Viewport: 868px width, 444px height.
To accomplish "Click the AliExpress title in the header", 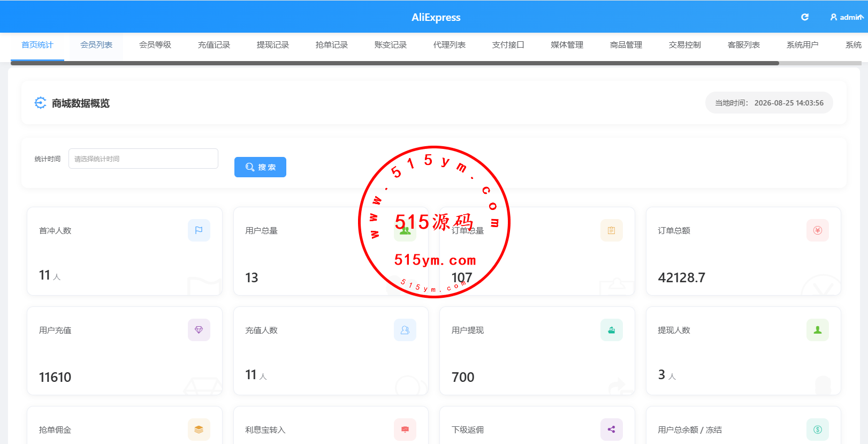I will coord(436,17).
